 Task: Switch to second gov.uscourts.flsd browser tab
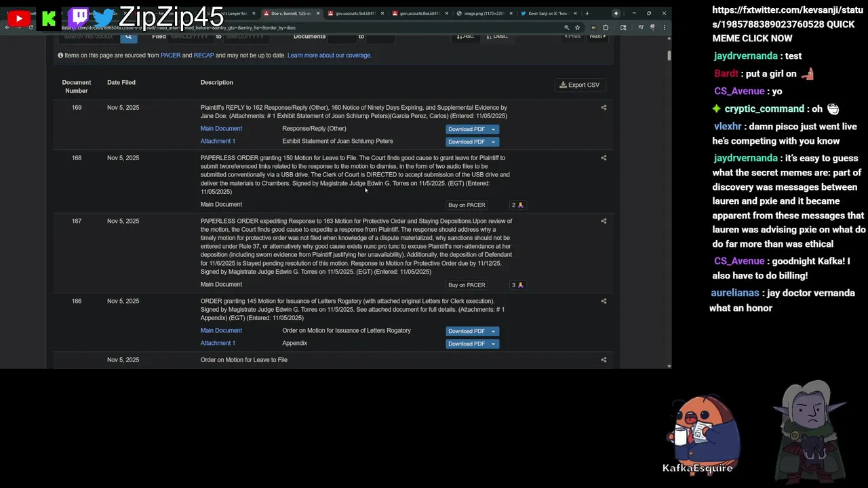pos(420,14)
